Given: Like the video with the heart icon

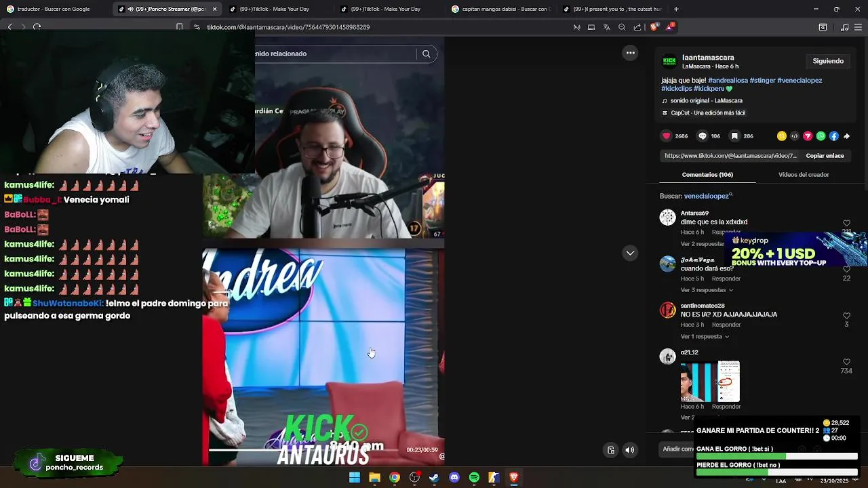Looking at the screenshot, I should coord(667,136).
